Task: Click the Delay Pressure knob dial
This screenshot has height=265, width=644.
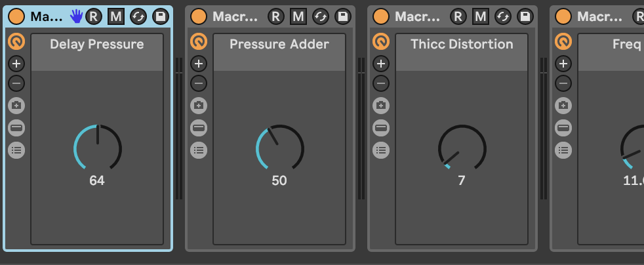Action: click(x=97, y=148)
